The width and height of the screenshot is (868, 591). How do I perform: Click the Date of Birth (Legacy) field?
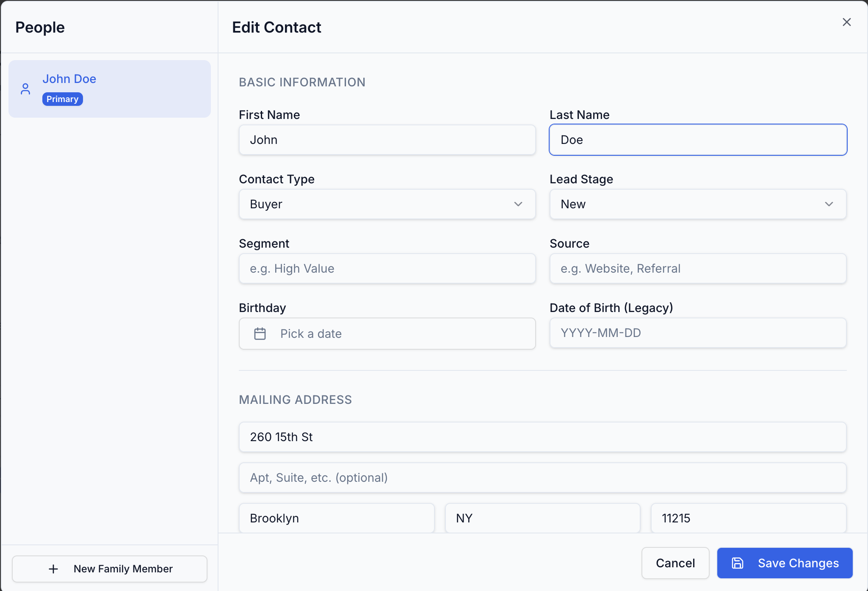[698, 333]
